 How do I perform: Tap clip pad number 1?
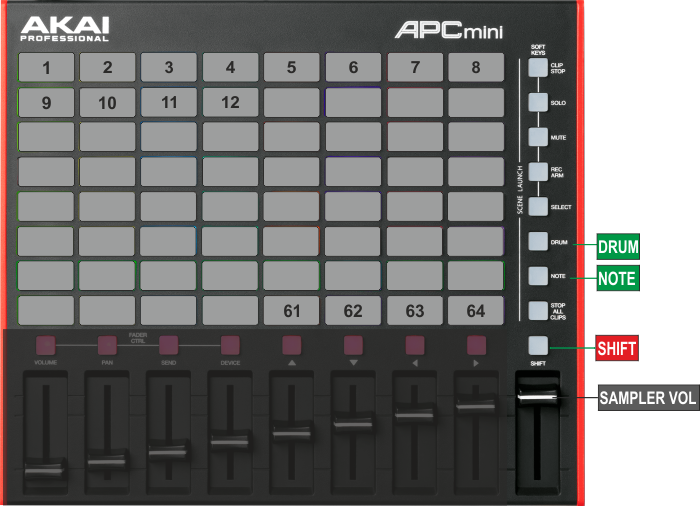(45, 68)
